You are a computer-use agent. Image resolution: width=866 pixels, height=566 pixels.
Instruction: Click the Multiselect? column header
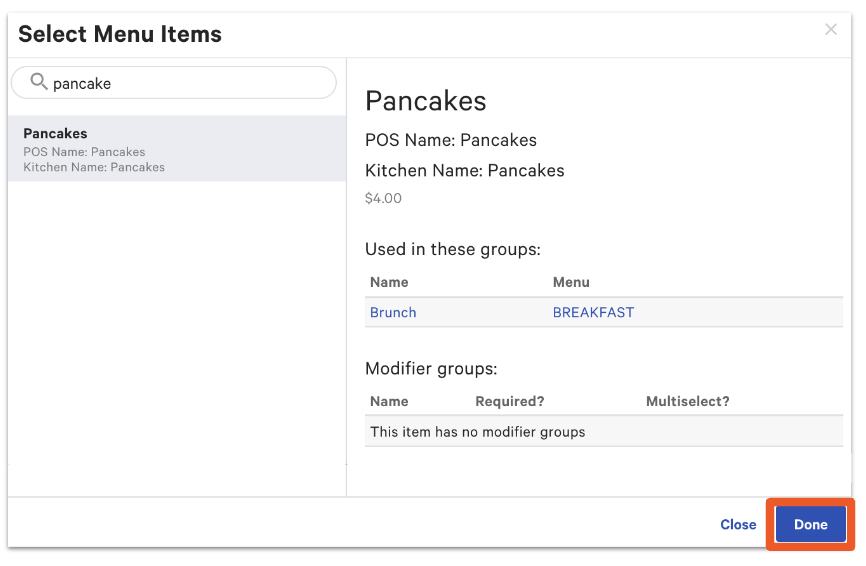pyautogui.click(x=688, y=401)
